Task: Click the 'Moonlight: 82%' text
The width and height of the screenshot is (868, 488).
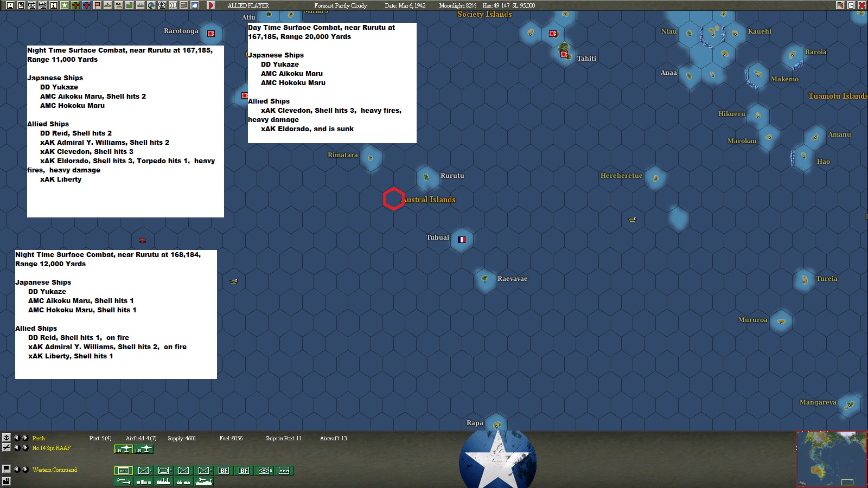Action: pos(457,5)
